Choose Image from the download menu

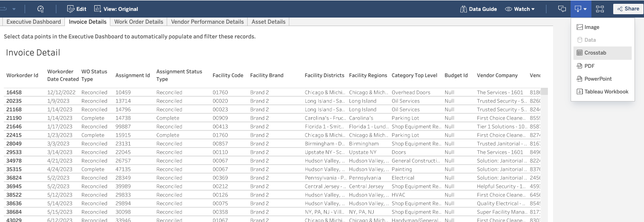point(602,28)
